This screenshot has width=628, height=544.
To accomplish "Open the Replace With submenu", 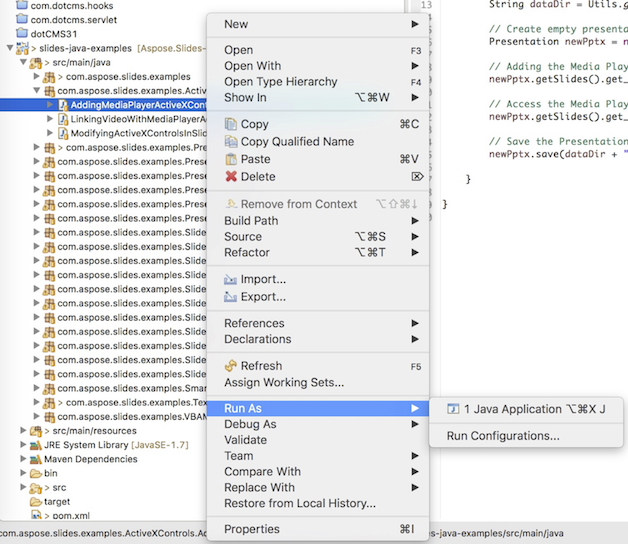I will [x=318, y=488].
